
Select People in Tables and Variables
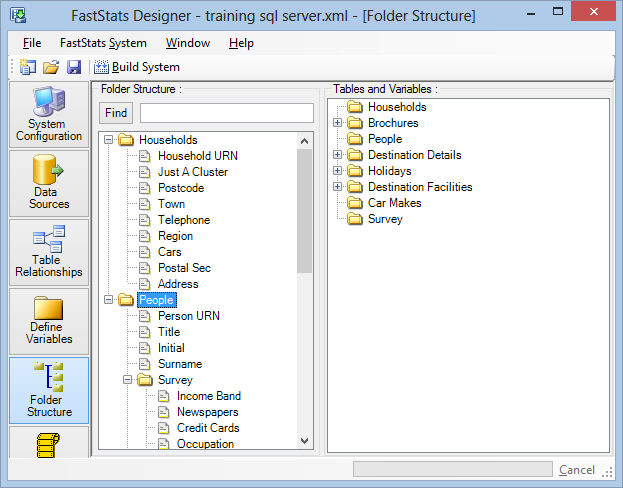(385, 139)
